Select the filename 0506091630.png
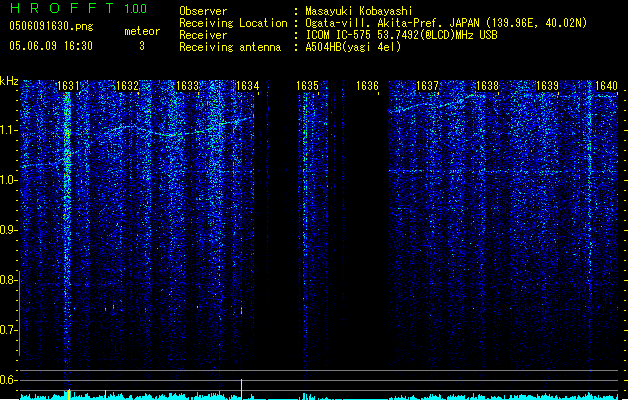The width and height of the screenshot is (629, 400). (x=51, y=26)
